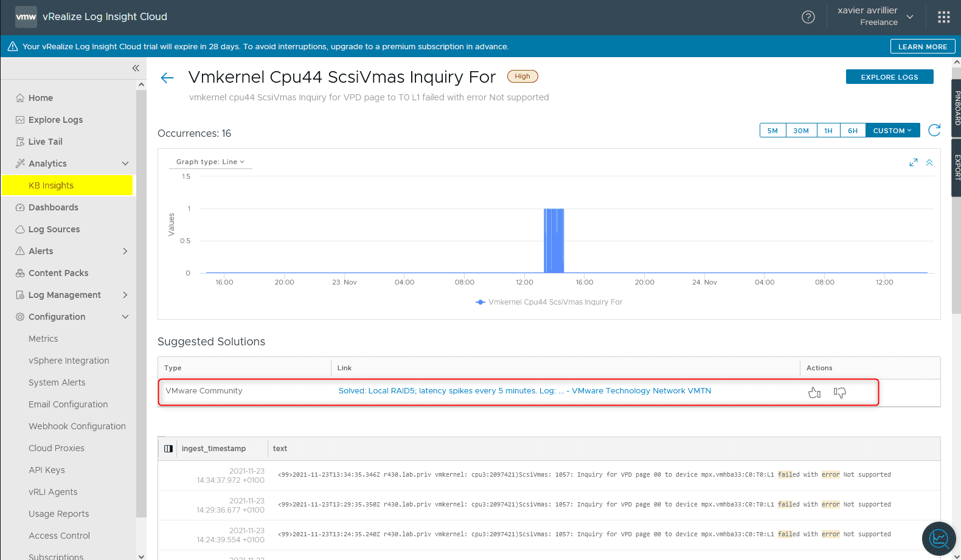This screenshot has width=961, height=560.
Task: Open the column chooser icon in table header
Action: pos(168,449)
